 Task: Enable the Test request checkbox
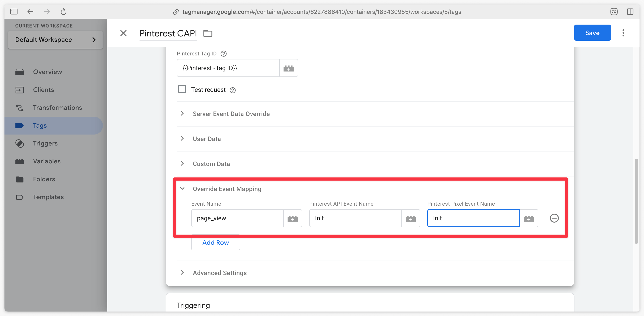pos(182,89)
